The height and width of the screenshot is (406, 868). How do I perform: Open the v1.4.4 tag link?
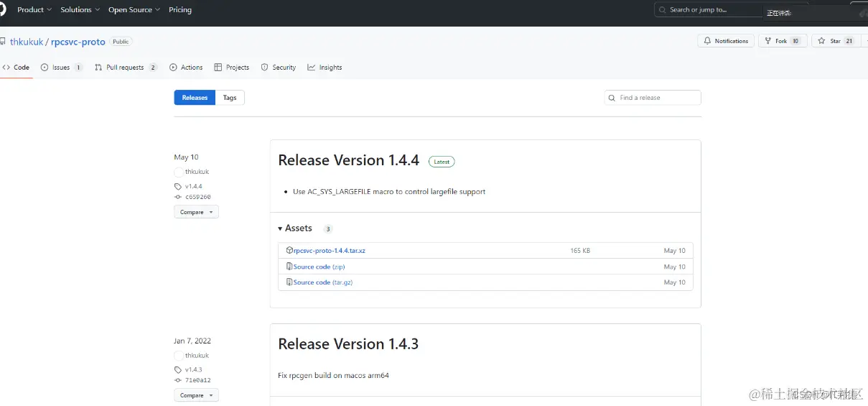click(x=193, y=186)
